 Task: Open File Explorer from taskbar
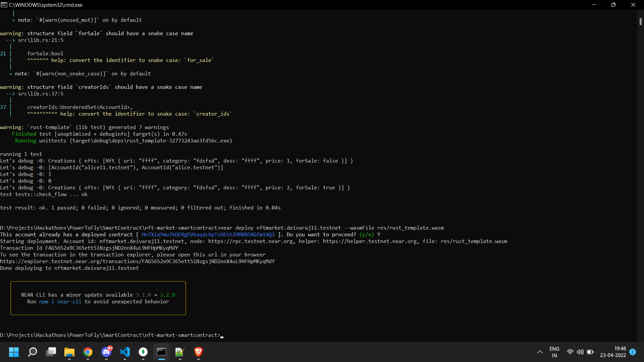69,352
